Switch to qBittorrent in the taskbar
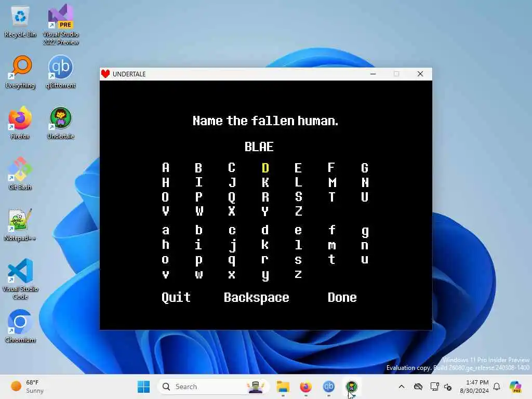This screenshot has width=532, height=399. point(328,387)
